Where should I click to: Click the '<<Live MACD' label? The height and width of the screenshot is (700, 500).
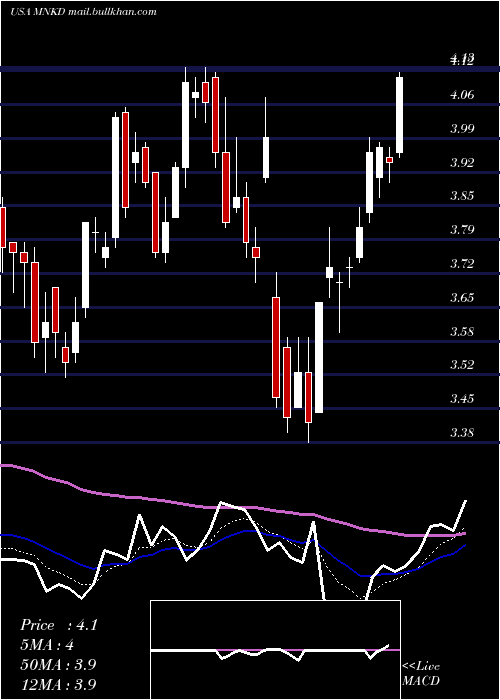[421, 674]
